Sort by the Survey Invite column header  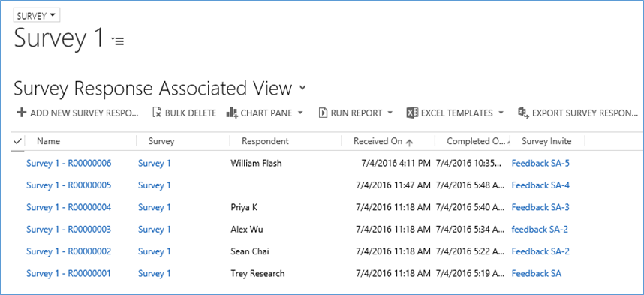coord(546,141)
